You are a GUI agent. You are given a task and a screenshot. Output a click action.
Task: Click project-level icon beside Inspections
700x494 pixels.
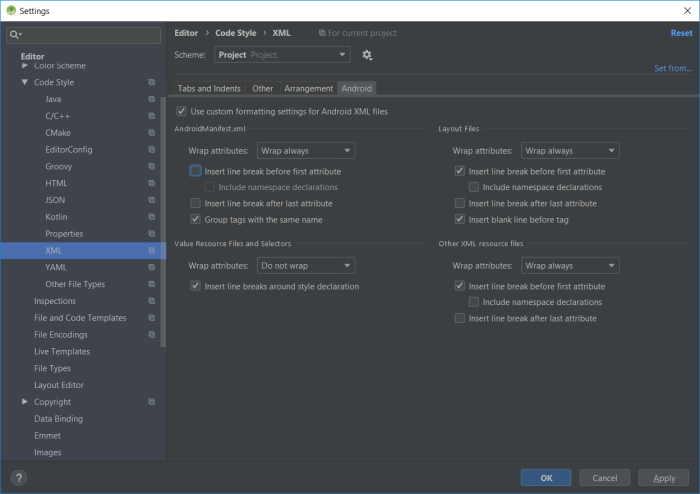pyautogui.click(x=152, y=301)
